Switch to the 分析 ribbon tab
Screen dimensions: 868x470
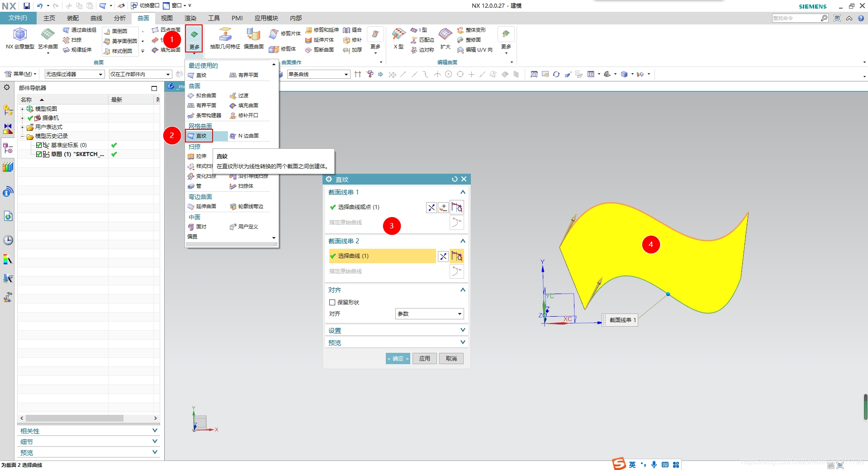point(120,18)
